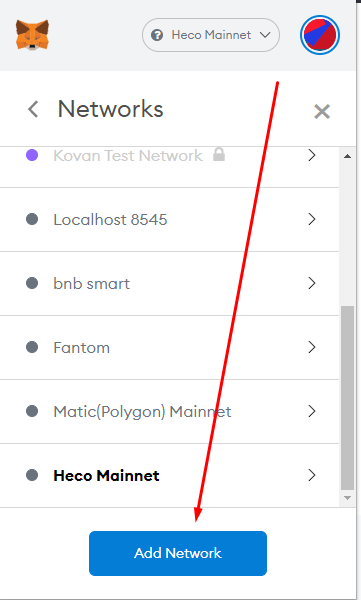Expand bnb smart network chevron
Image resolution: width=361 pixels, height=600 pixels.
(312, 283)
